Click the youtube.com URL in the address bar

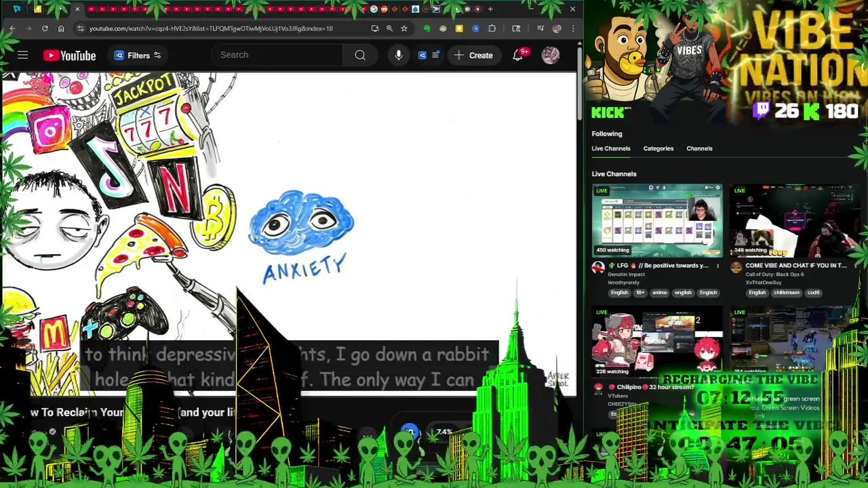(211, 28)
